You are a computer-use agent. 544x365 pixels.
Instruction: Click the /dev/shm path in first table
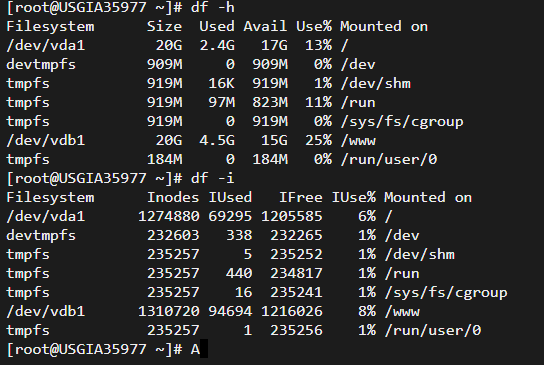pyautogui.click(x=375, y=84)
